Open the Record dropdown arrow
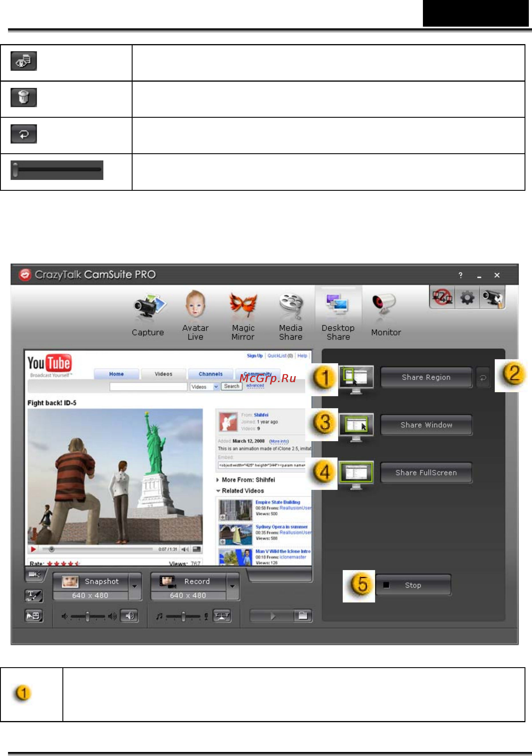 [x=232, y=586]
